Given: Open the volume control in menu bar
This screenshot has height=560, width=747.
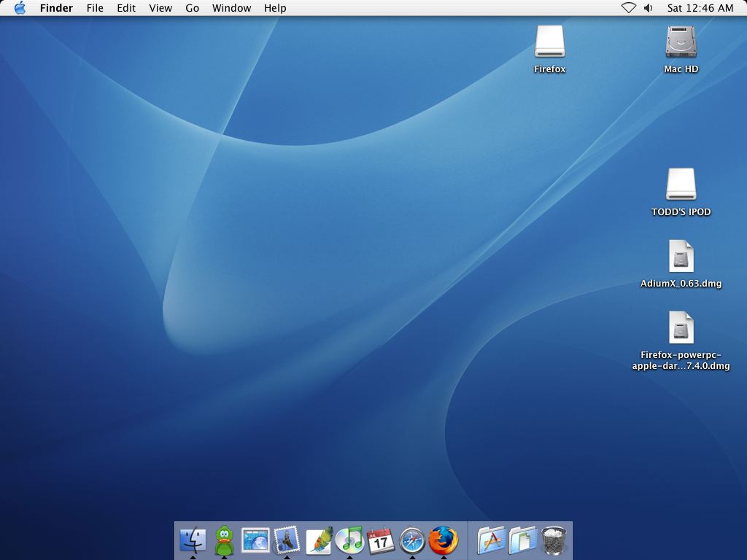Looking at the screenshot, I should [648, 8].
